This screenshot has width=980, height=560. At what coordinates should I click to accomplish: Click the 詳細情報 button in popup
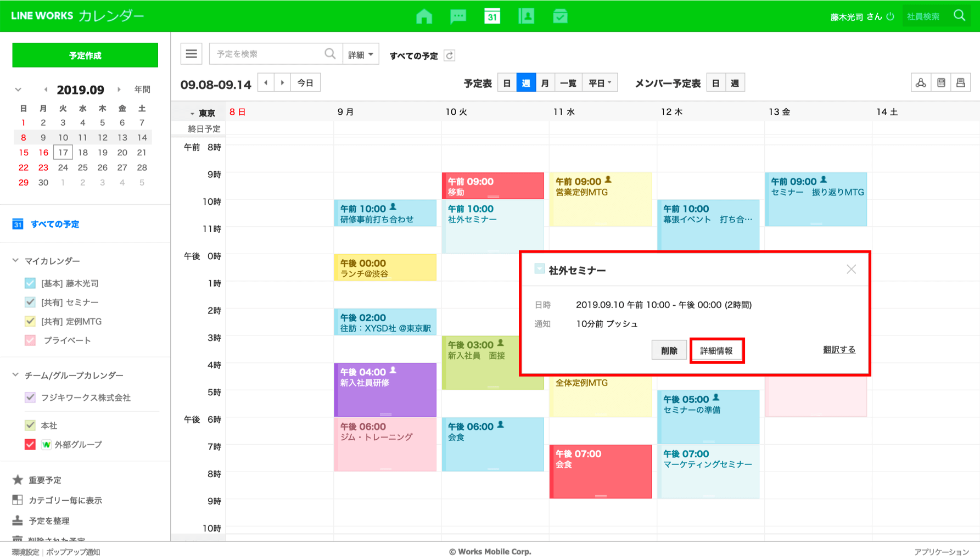(x=716, y=350)
